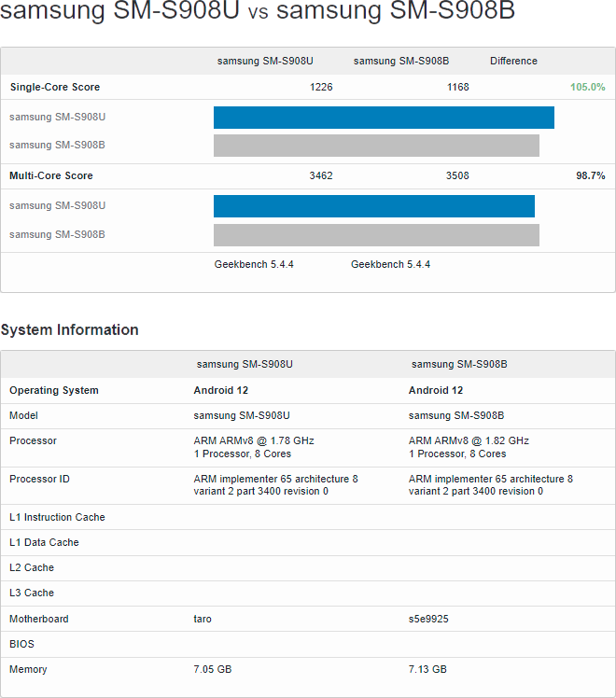Click the multi-core value 3462
This screenshot has width=616, height=698.
pos(321,175)
